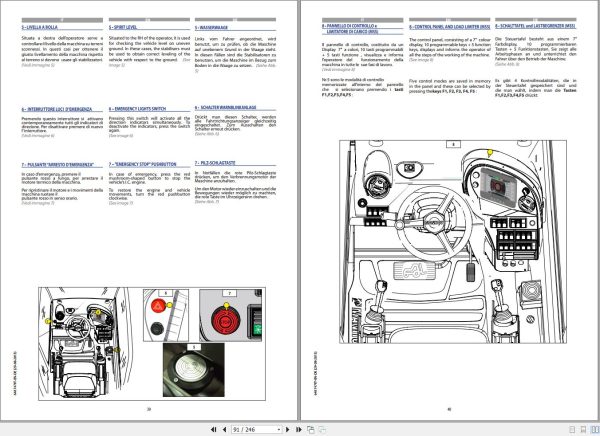Switch to single page layout view
600x436 pixels.
coord(572,429)
